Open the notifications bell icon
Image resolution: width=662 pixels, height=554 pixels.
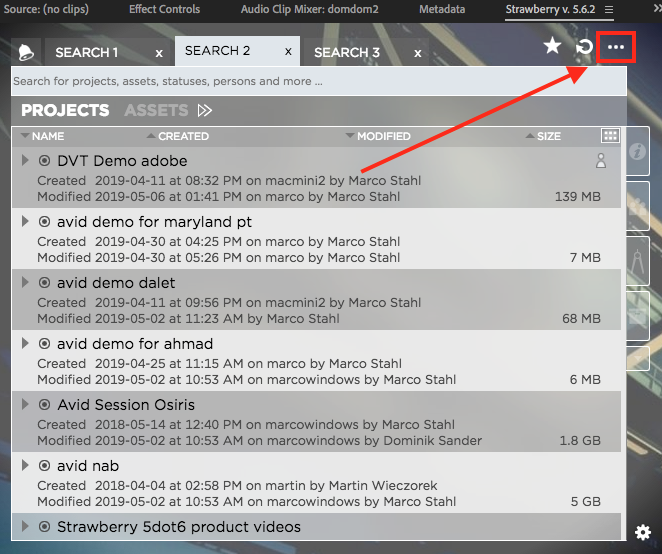click(27, 53)
